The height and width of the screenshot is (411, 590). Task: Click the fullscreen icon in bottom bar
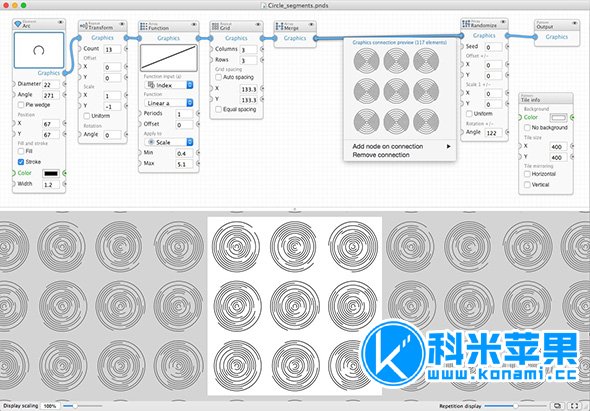pos(574,406)
